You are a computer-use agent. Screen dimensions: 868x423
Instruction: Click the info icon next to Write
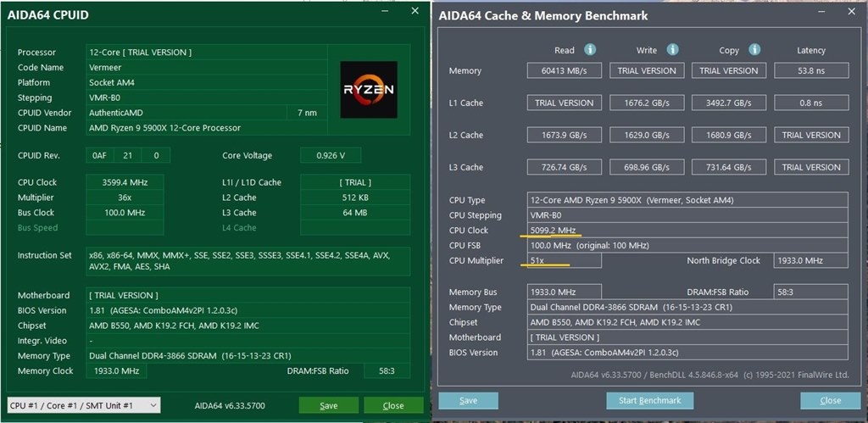click(x=672, y=50)
